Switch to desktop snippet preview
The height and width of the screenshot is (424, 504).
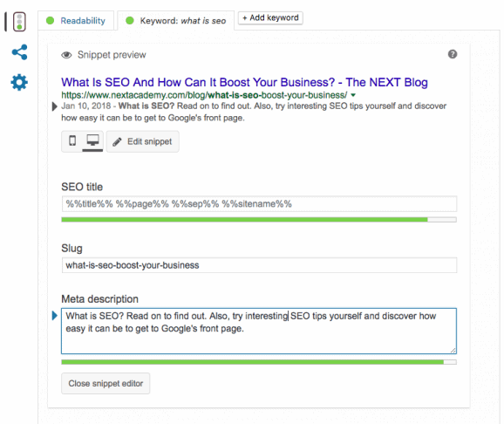(92, 140)
